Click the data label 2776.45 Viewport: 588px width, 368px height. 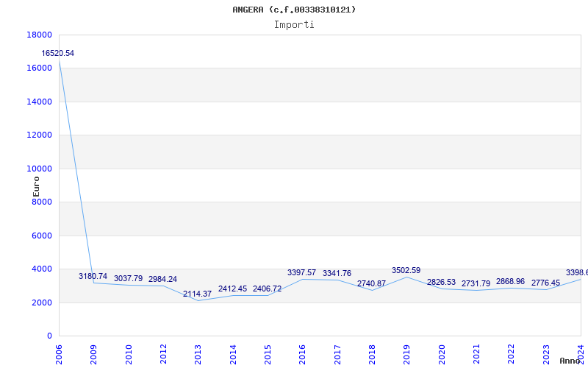(x=545, y=283)
